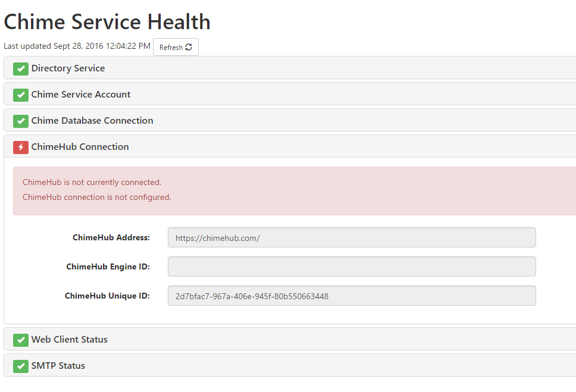Click the ChimeHub Address field
576x392 pixels.
click(x=352, y=237)
